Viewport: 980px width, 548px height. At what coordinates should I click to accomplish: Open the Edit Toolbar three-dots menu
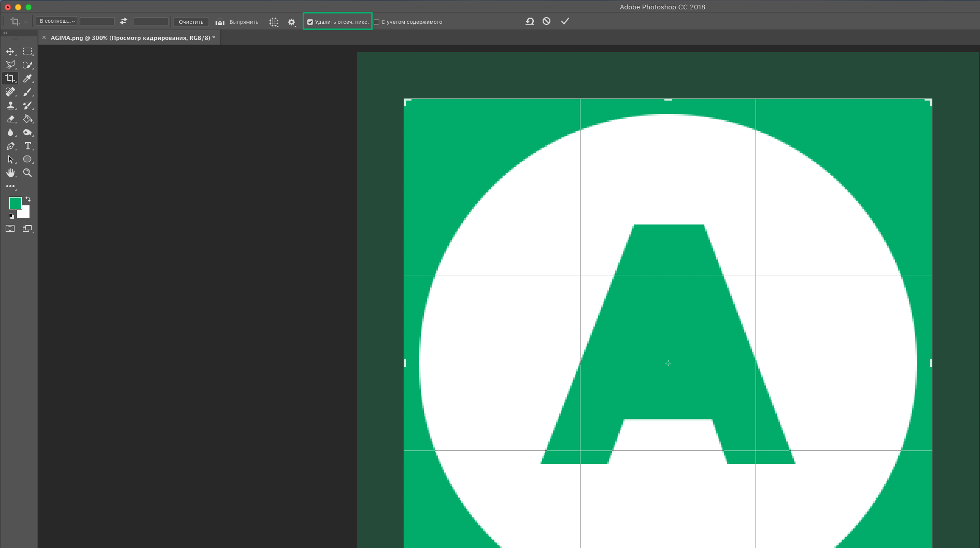pyautogui.click(x=10, y=186)
